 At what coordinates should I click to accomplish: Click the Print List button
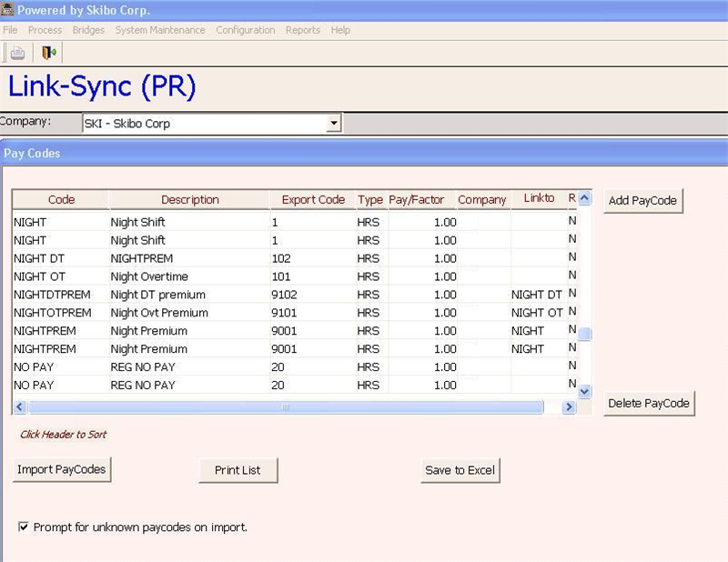click(x=238, y=470)
